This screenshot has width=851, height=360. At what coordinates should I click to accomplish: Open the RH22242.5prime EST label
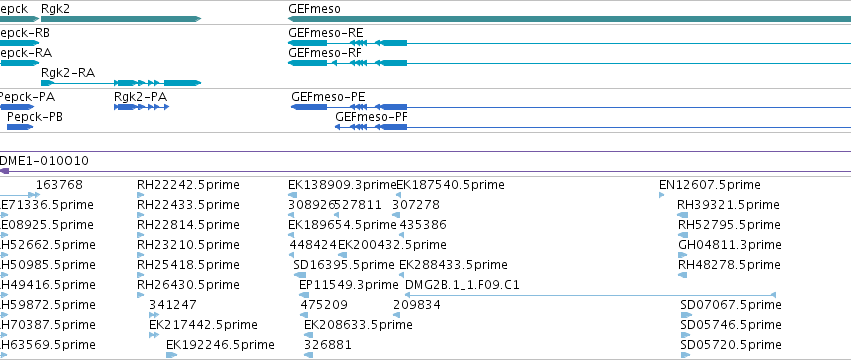[188, 185]
